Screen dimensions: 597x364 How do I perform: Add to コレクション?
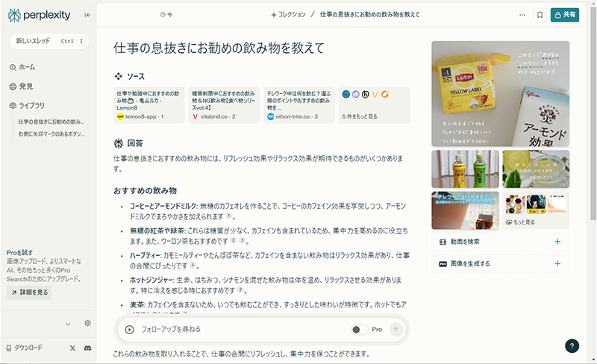(288, 15)
